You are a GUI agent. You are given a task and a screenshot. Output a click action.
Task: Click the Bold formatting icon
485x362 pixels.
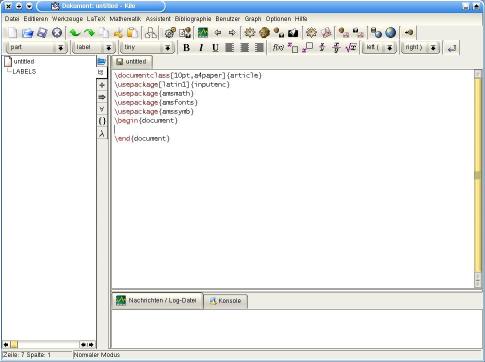point(187,48)
